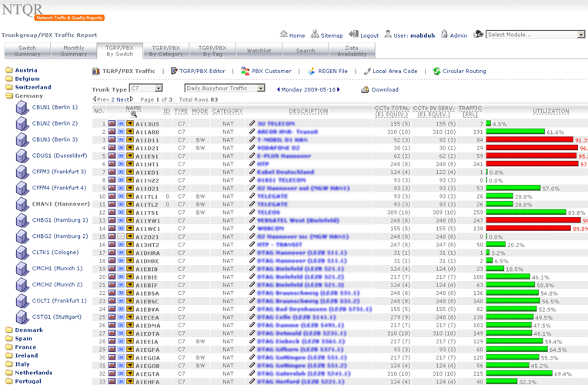
Task: Click the Logout icon
Action: 353,35
